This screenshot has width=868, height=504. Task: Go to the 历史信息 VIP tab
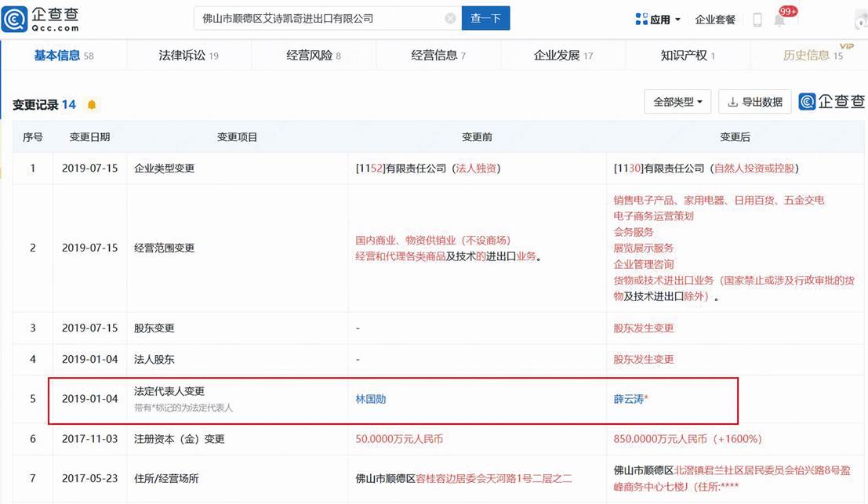pos(812,55)
